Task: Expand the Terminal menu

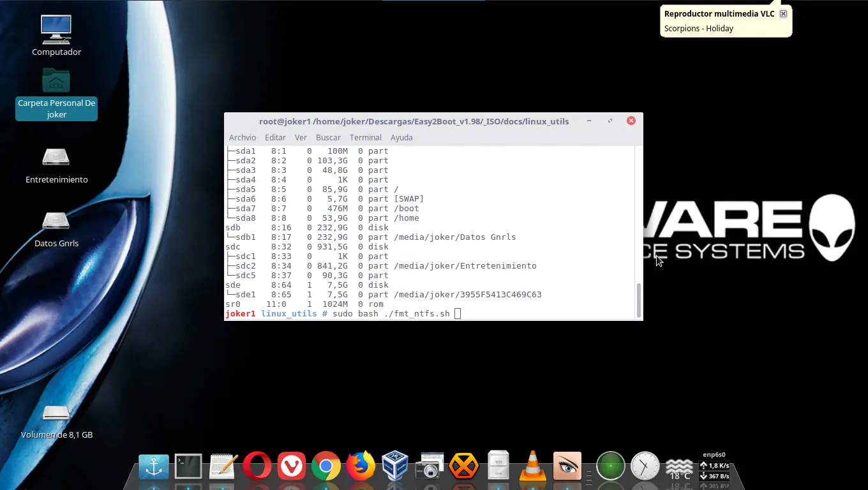Action: click(x=365, y=138)
